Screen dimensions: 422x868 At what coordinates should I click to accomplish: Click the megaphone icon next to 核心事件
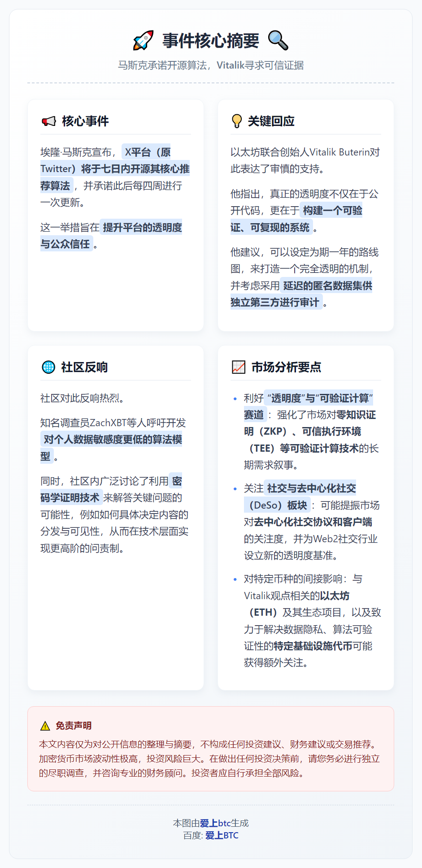click(x=48, y=121)
